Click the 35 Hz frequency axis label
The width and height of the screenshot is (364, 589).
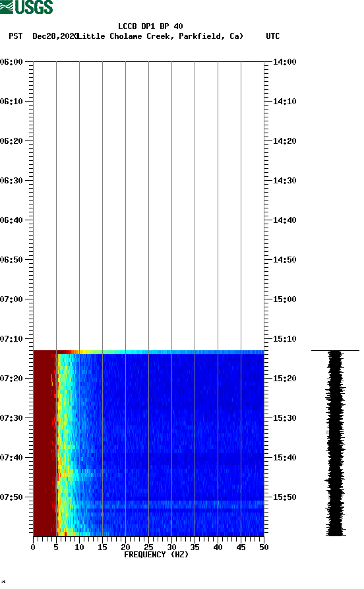195,547
